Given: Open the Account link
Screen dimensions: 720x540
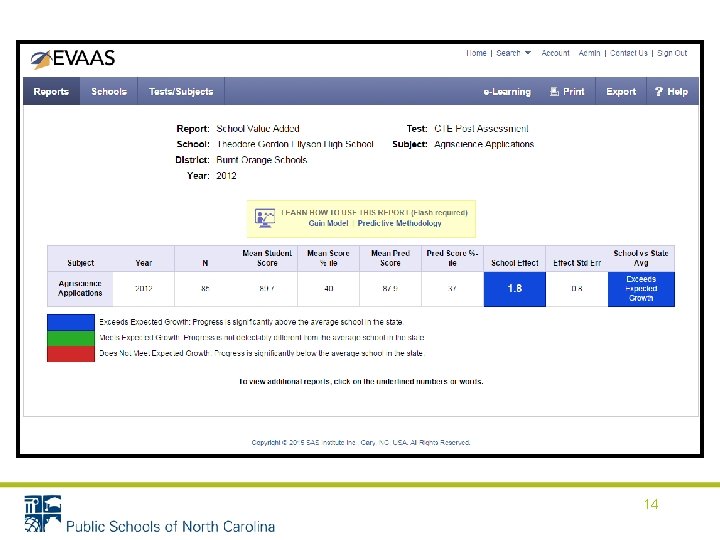Looking at the screenshot, I should (x=555, y=53).
